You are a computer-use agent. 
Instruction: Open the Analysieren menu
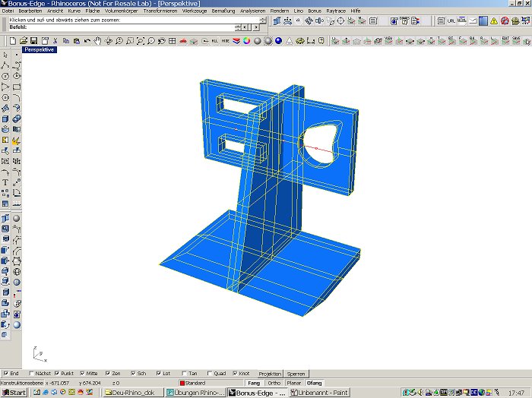[x=252, y=11]
